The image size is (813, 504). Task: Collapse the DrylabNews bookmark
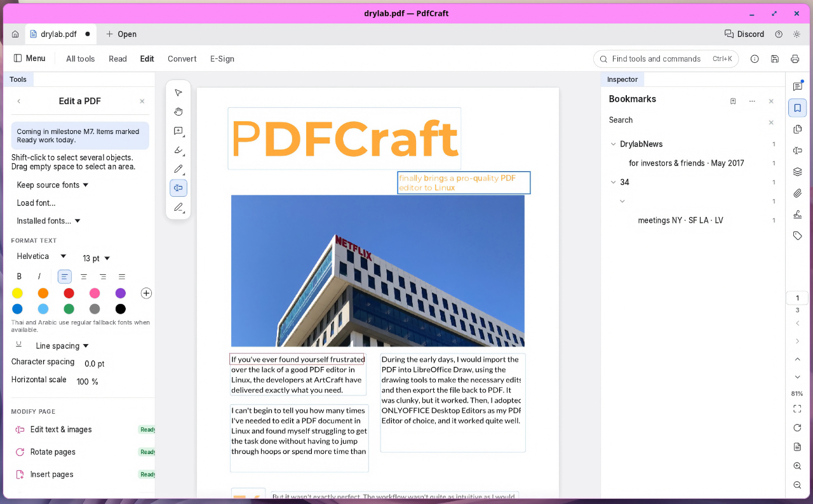pyautogui.click(x=614, y=144)
